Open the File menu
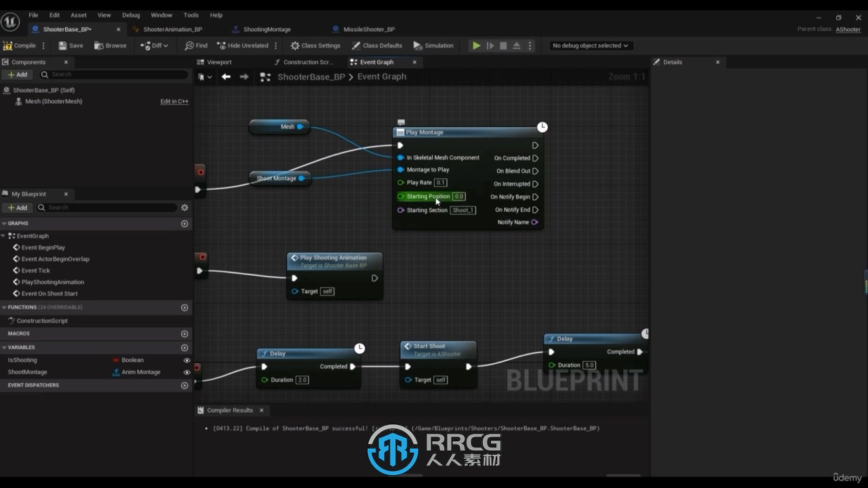 33,15
